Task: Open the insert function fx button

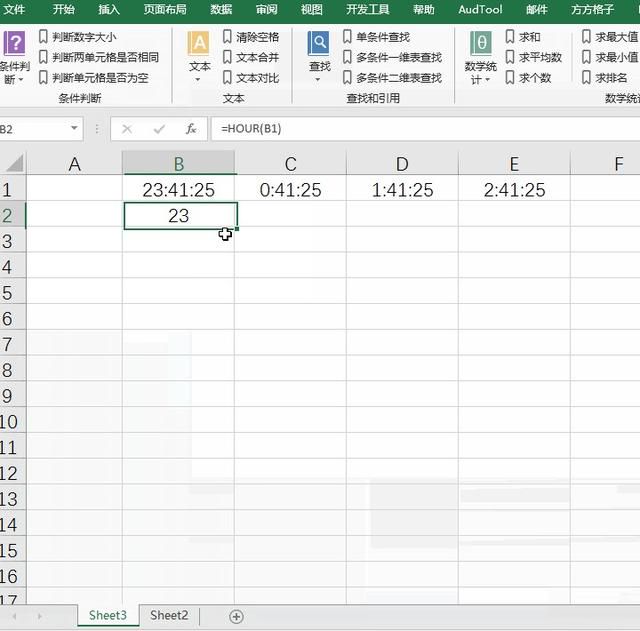Action: tap(191, 129)
